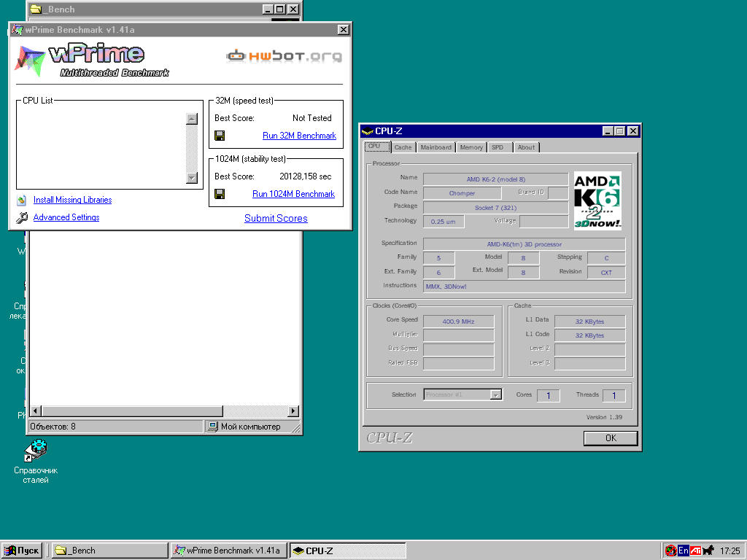The height and width of the screenshot is (560, 747).
Task: Minimize the CPU-Z window
Action: click(608, 131)
